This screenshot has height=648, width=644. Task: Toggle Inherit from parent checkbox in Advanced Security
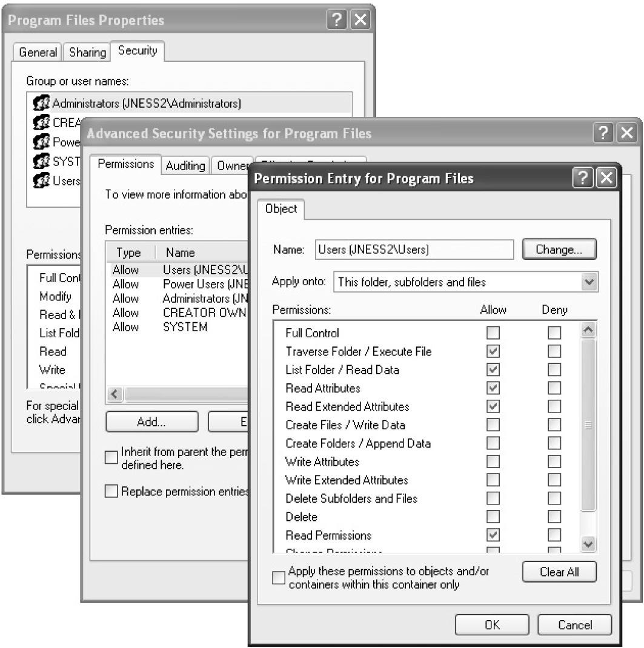click(111, 457)
